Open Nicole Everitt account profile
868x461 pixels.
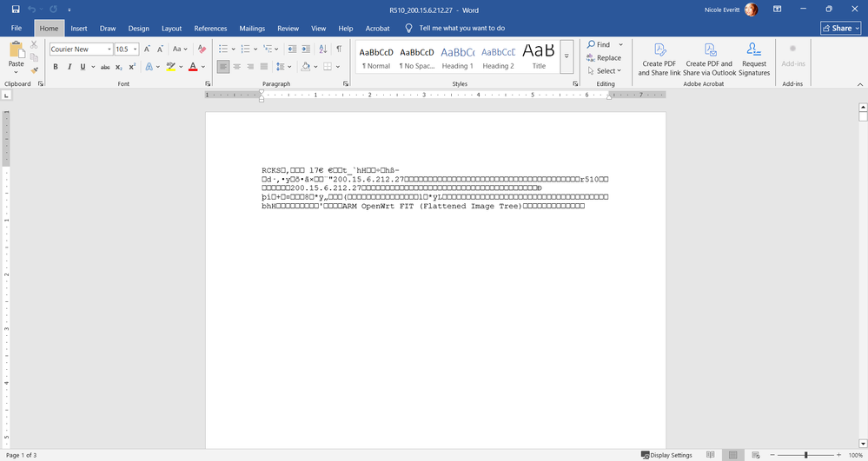point(731,10)
